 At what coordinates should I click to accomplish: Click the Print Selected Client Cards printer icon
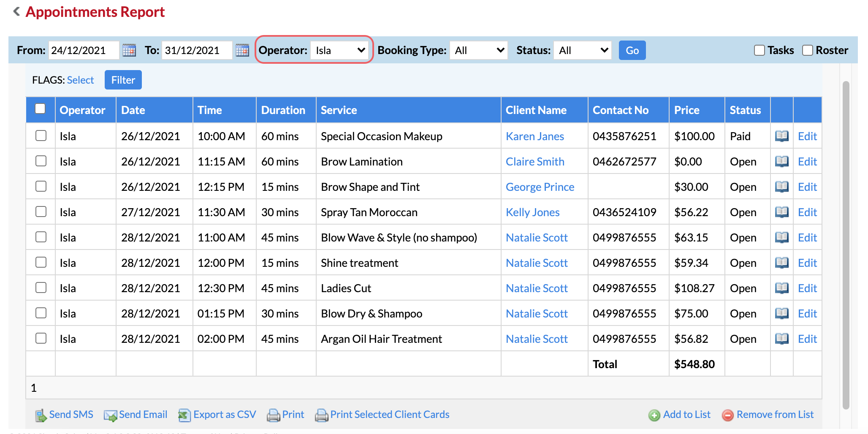(322, 415)
